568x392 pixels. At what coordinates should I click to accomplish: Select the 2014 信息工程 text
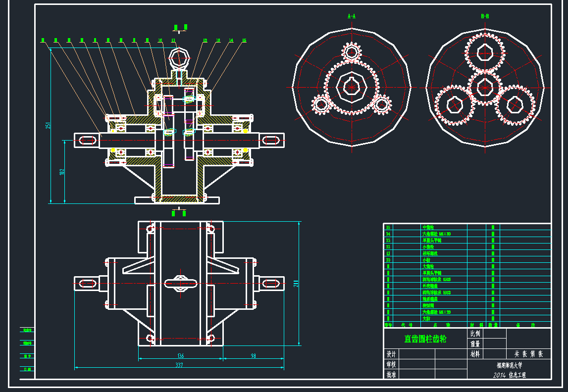pyautogui.click(x=510, y=375)
